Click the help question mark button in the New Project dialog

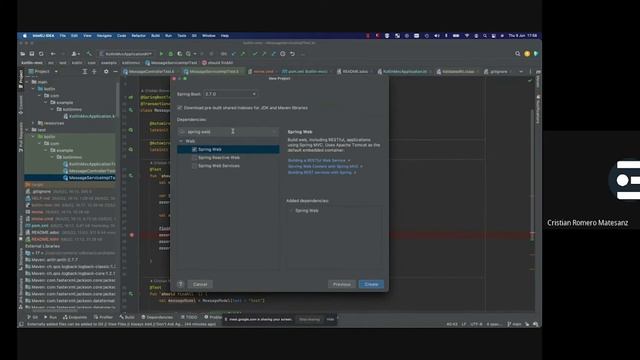tap(180, 284)
